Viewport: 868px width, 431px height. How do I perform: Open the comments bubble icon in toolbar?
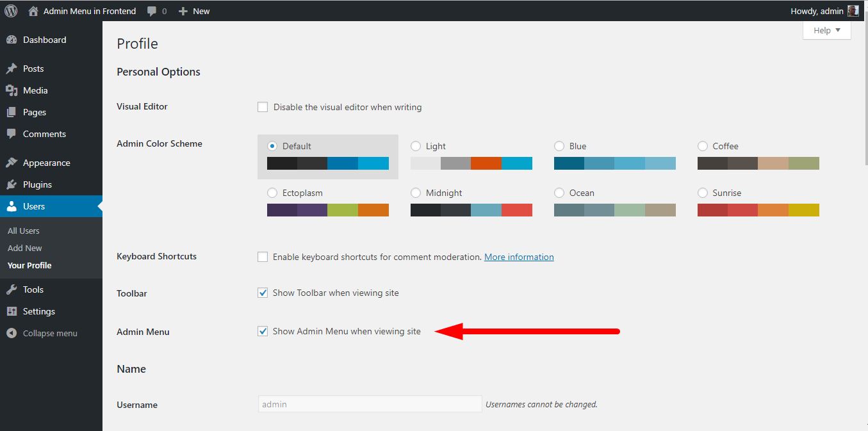click(x=152, y=12)
